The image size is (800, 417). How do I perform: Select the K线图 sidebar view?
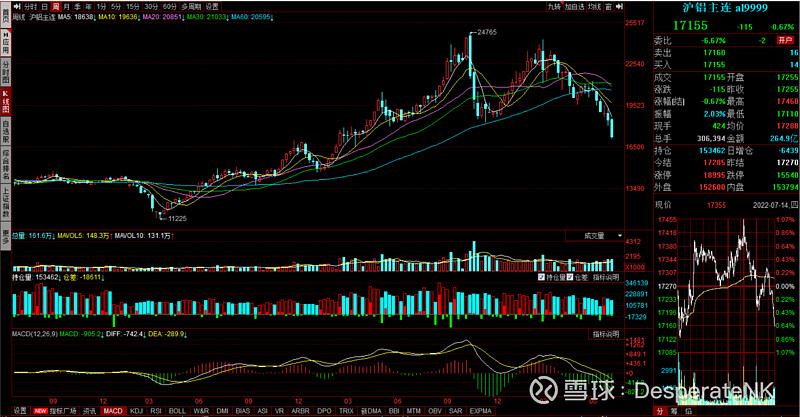(x=5, y=100)
